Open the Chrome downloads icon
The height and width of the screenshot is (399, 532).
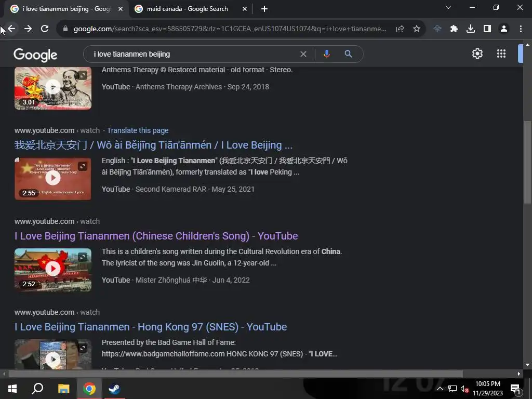pos(471,29)
